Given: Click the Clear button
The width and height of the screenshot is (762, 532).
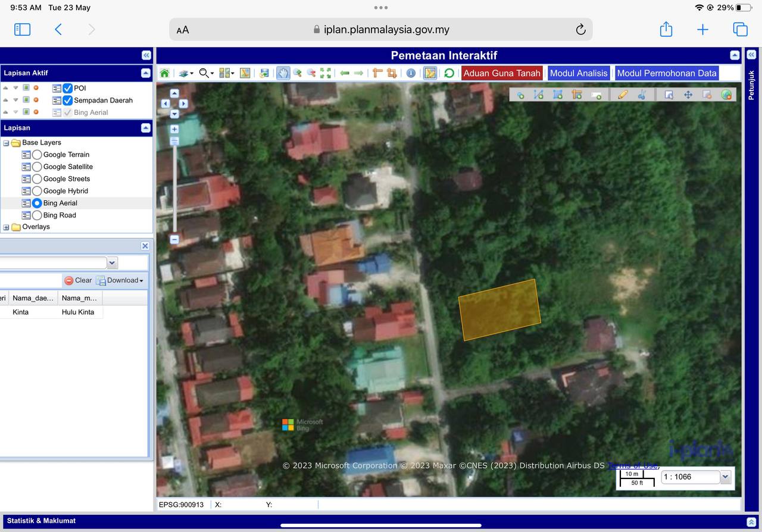Looking at the screenshot, I should [x=78, y=280].
